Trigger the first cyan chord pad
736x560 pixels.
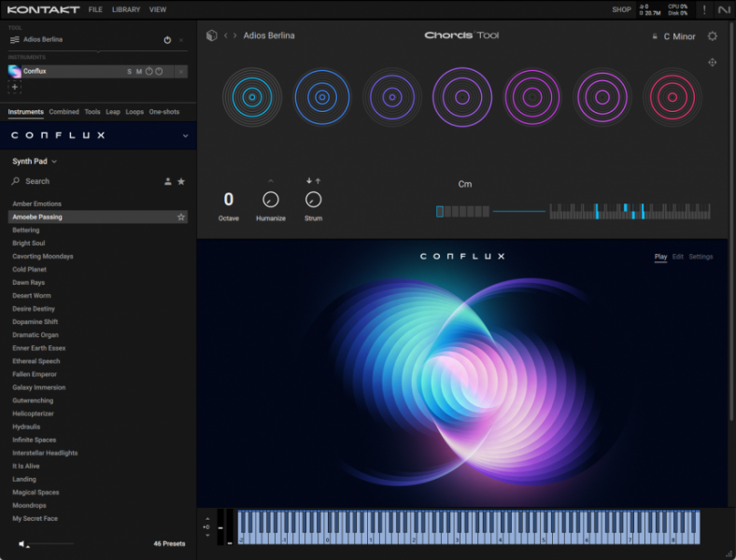pos(252,97)
